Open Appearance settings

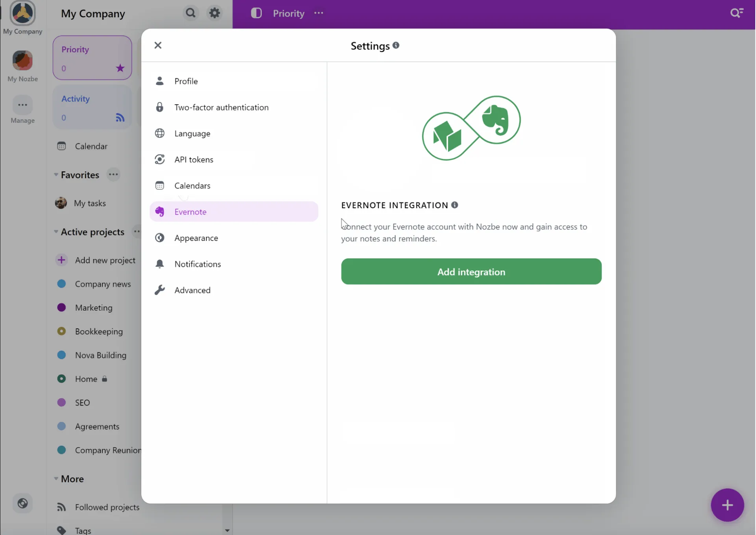click(234, 238)
